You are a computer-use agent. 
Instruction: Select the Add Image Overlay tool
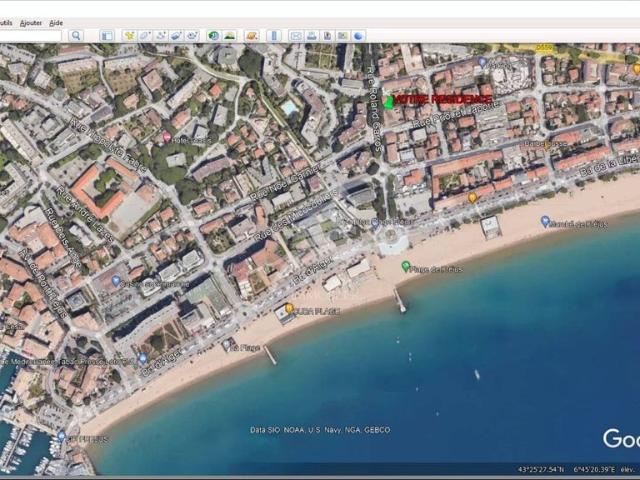click(176, 36)
